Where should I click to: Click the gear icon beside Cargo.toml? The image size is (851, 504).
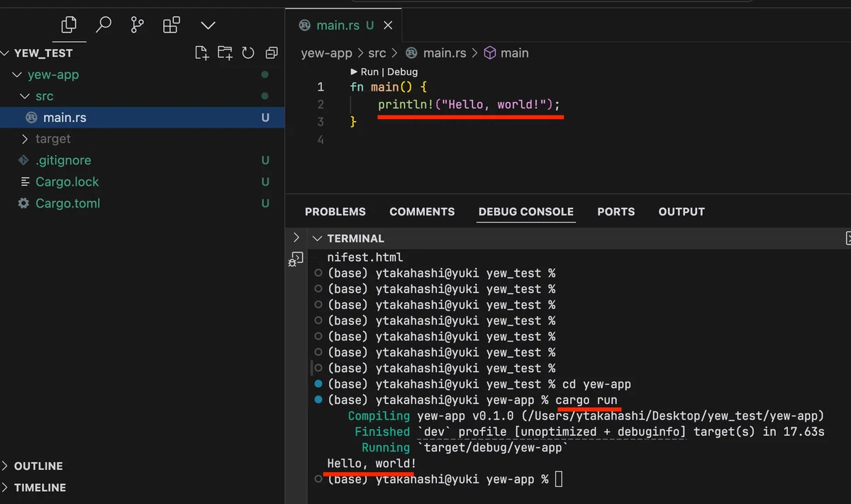24,203
